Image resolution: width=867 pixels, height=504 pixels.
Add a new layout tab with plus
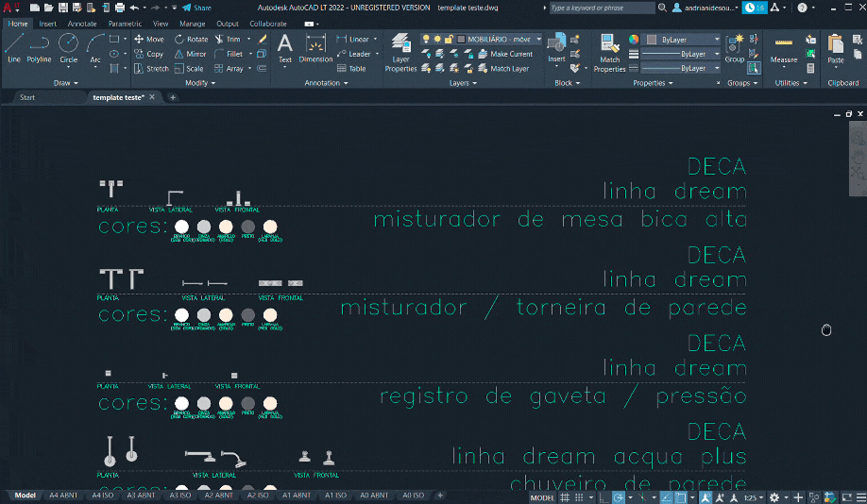(440, 496)
